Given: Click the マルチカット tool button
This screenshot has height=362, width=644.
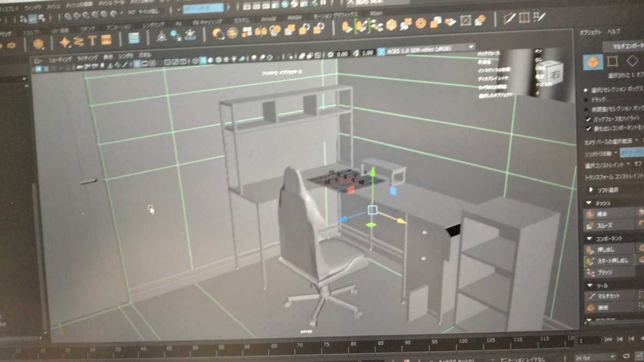Looking at the screenshot, I should 610,295.
